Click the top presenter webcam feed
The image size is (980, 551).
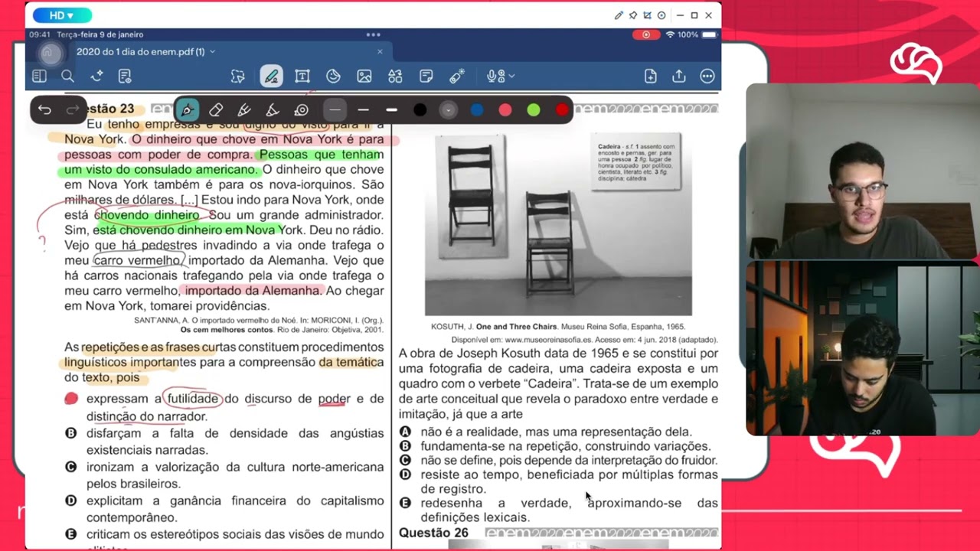point(863,171)
